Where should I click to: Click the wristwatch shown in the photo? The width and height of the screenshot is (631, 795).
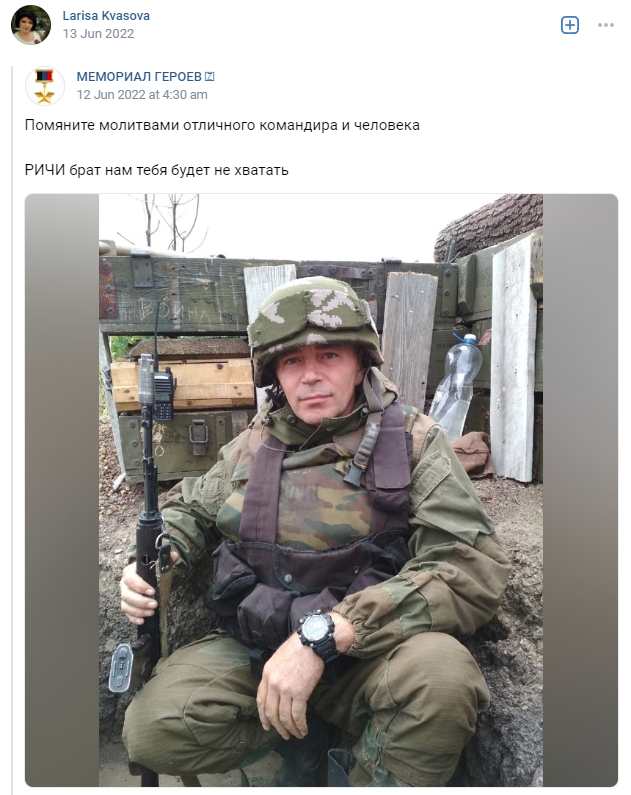[x=318, y=634]
